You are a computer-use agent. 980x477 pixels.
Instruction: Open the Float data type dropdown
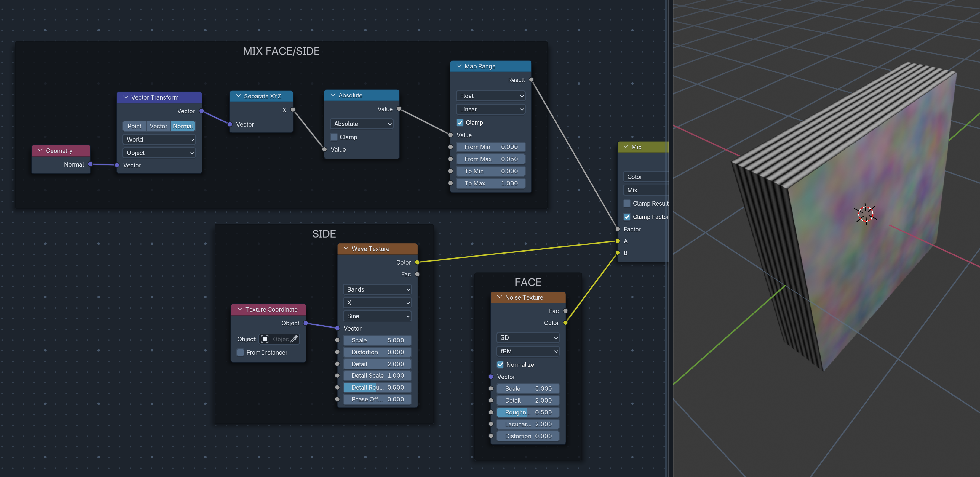[490, 96]
